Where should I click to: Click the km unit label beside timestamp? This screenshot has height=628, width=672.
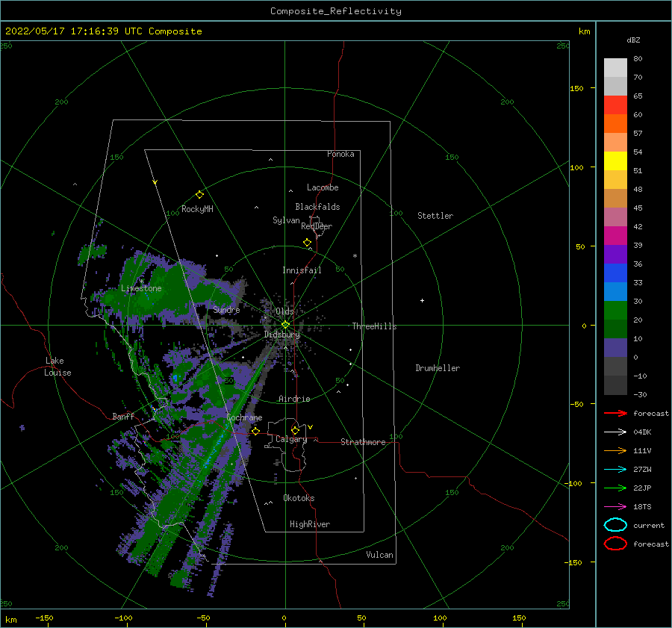(x=584, y=31)
